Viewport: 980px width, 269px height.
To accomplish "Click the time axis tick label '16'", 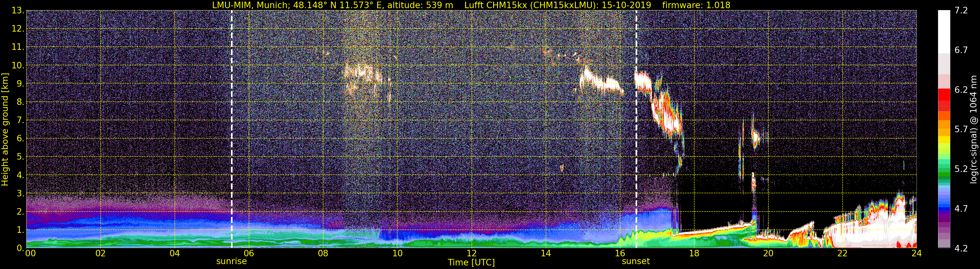I will coord(620,253).
